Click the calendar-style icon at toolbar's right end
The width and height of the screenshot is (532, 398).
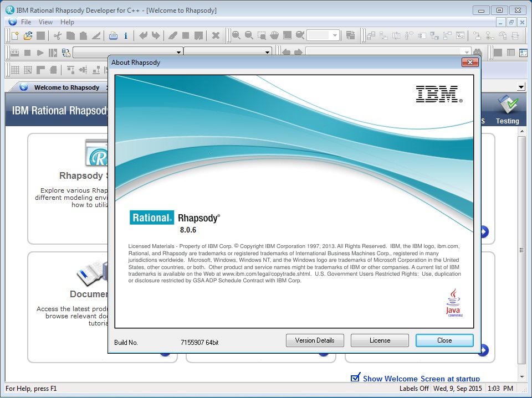524,53
